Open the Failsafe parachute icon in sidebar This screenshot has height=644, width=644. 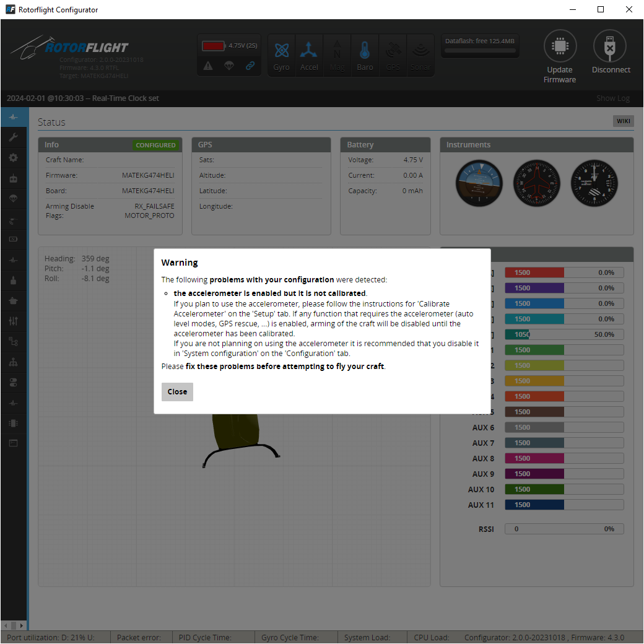click(13, 199)
